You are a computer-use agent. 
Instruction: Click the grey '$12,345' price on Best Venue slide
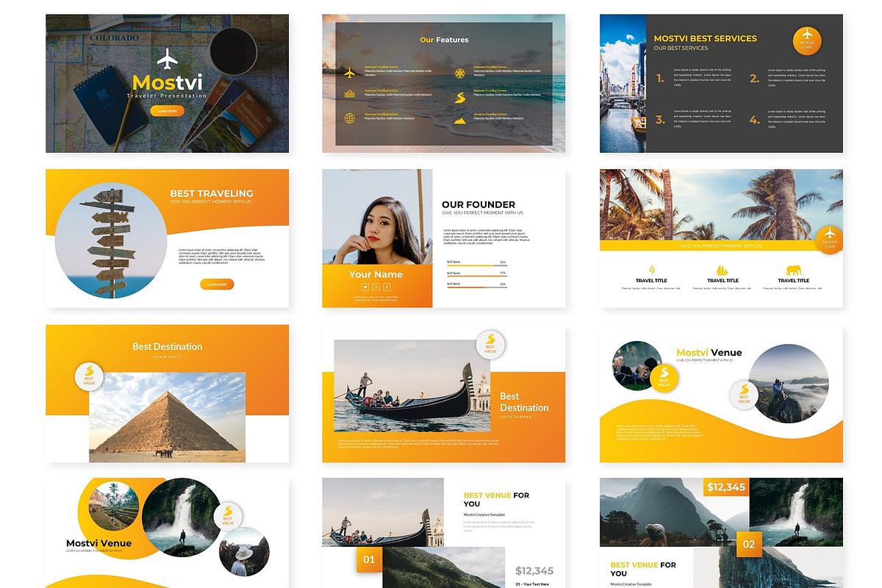pyautogui.click(x=534, y=570)
